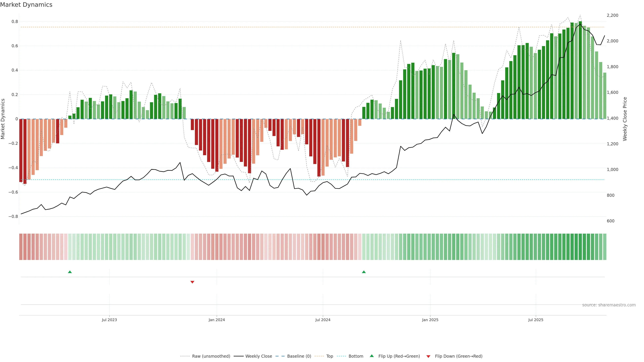The width and height of the screenshot is (644, 362).
Task: Toggle Weekly Close legend entry
Action: [258, 356]
